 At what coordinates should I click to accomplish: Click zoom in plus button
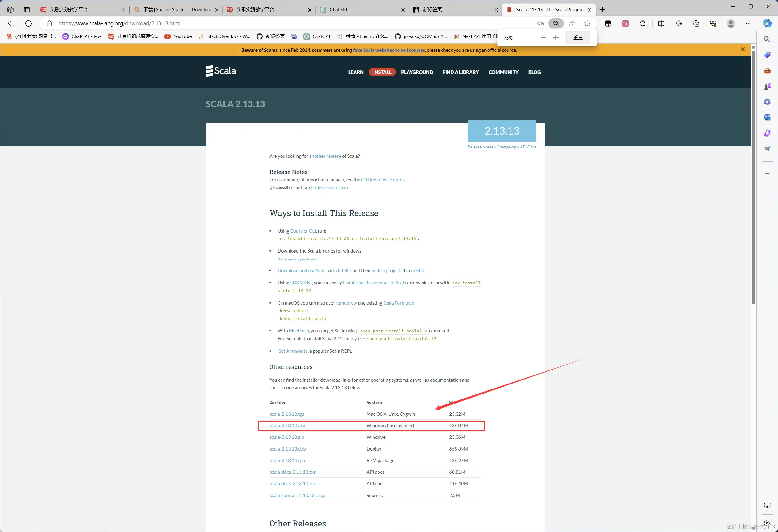coord(556,38)
